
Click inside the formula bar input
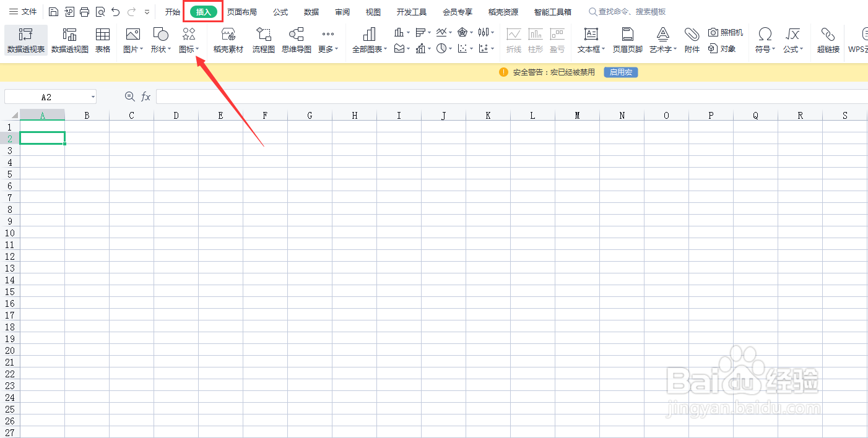click(512, 97)
